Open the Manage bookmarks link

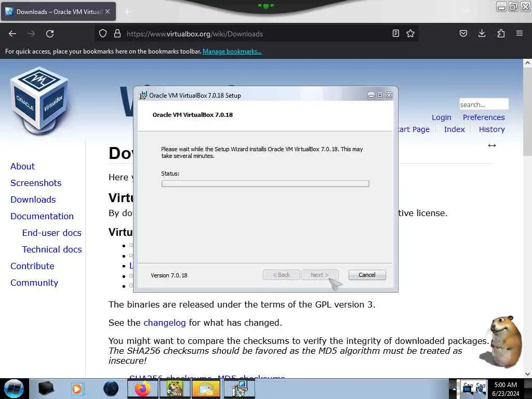[232, 51]
